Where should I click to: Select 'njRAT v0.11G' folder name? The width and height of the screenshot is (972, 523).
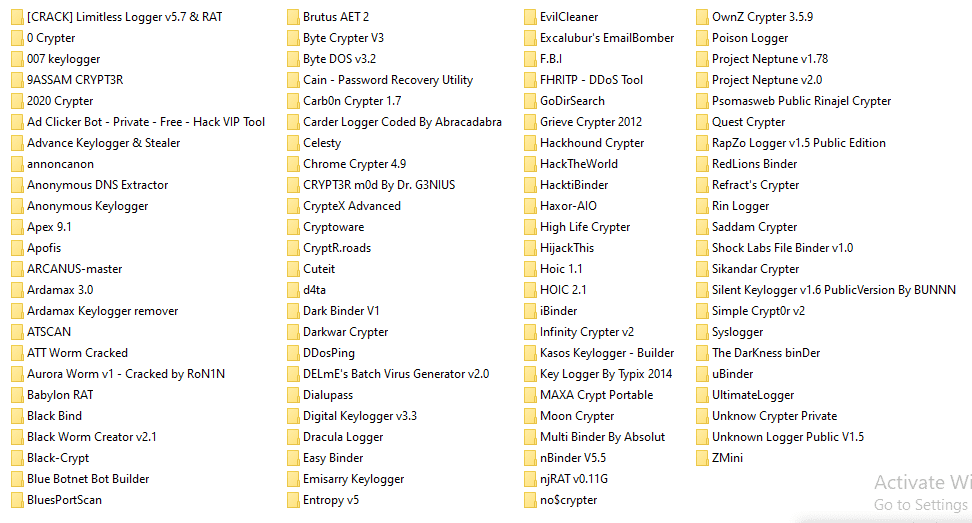pyautogui.click(x=574, y=479)
